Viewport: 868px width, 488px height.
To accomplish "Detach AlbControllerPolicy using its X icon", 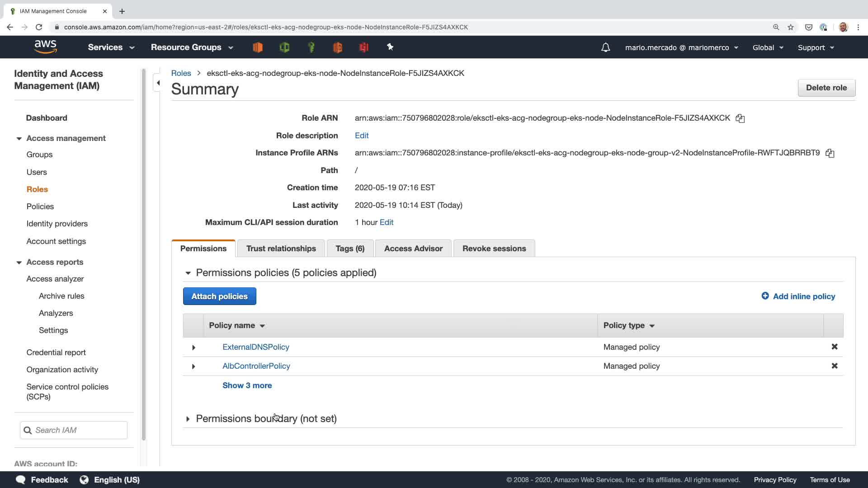I will (834, 366).
